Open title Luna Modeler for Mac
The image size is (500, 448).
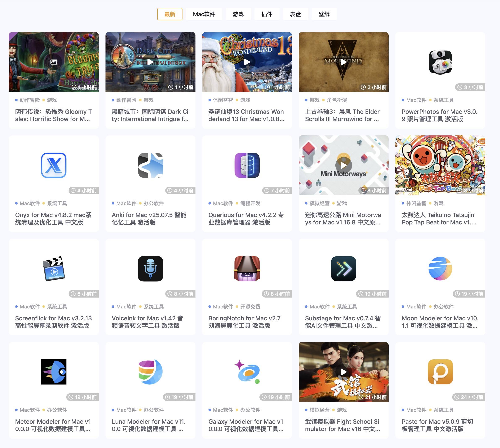pos(149,425)
